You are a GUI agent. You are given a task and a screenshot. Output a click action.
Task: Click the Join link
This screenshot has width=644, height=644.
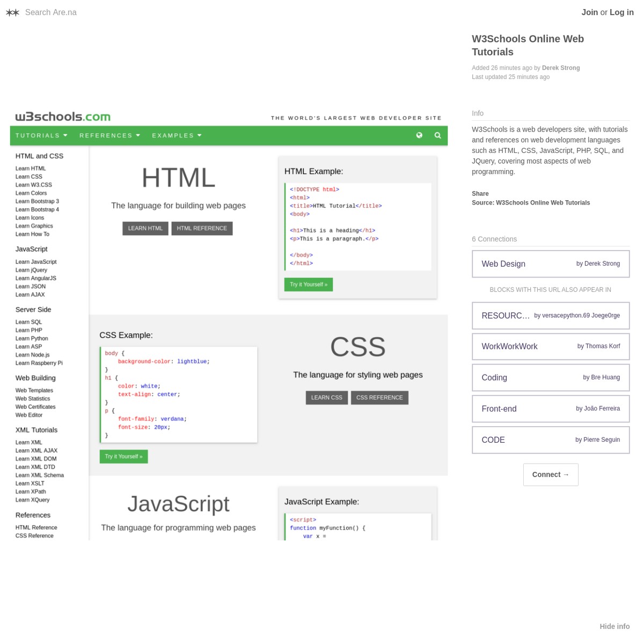(x=589, y=12)
